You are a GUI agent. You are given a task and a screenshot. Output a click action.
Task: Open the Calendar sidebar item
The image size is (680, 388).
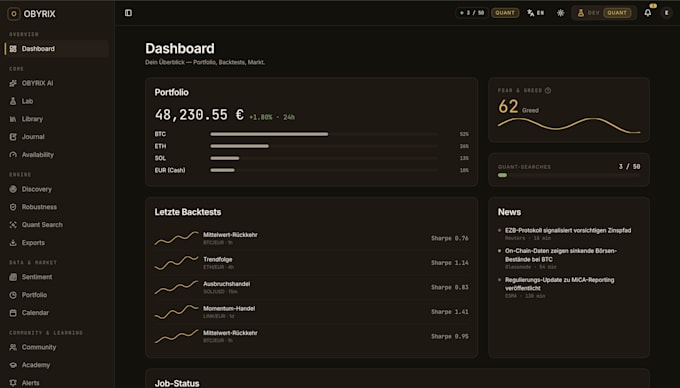point(56,313)
